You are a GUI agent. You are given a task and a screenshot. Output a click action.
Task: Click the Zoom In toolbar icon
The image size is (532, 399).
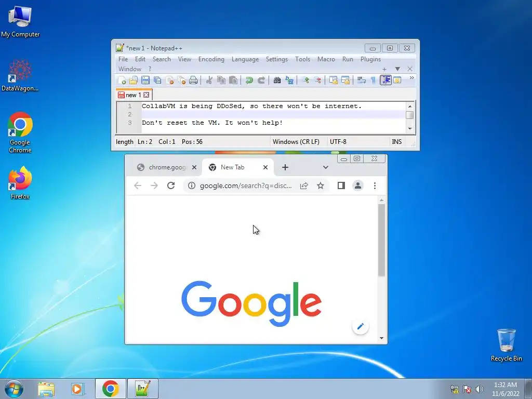[305, 80]
